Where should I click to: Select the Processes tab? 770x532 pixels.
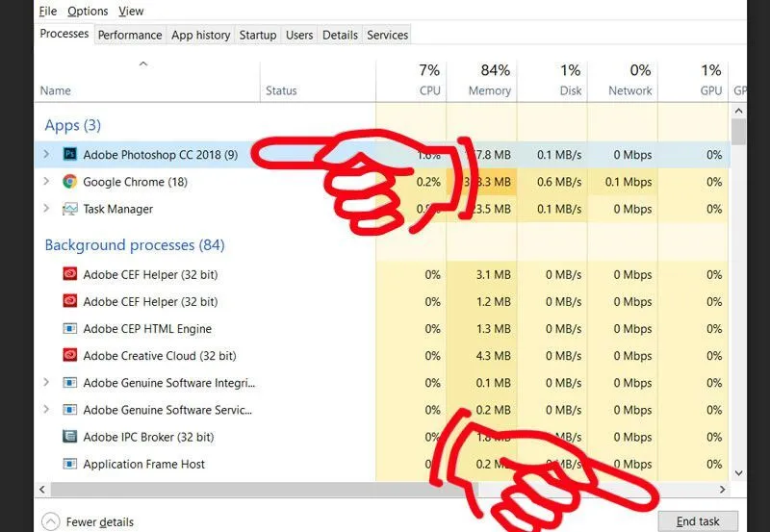tap(64, 34)
